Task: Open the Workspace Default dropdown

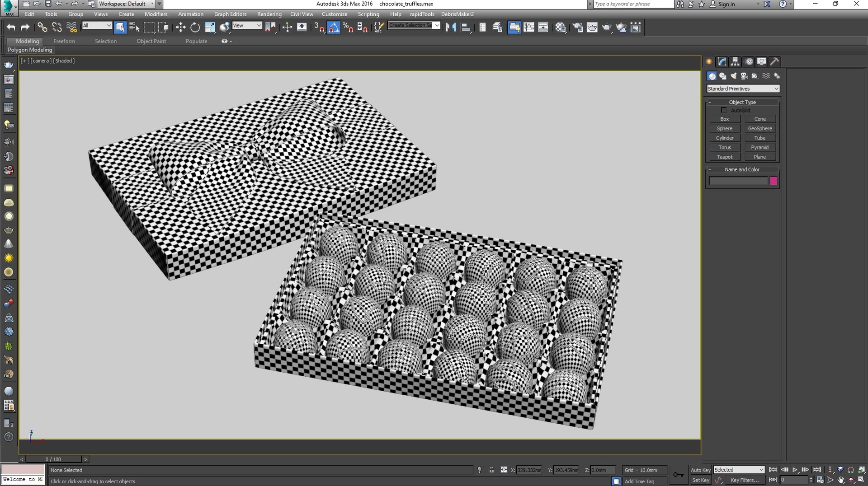Action: [x=126, y=4]
